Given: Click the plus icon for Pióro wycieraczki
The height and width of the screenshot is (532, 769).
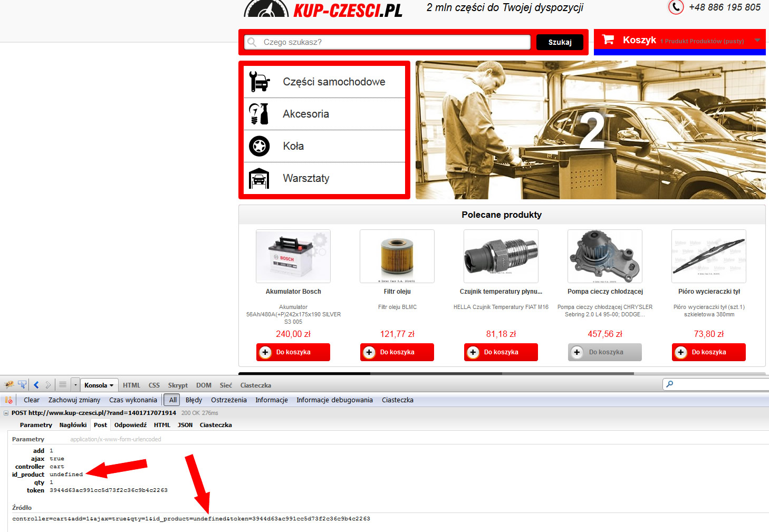Looking at the screenshot, I should [681, 352].
